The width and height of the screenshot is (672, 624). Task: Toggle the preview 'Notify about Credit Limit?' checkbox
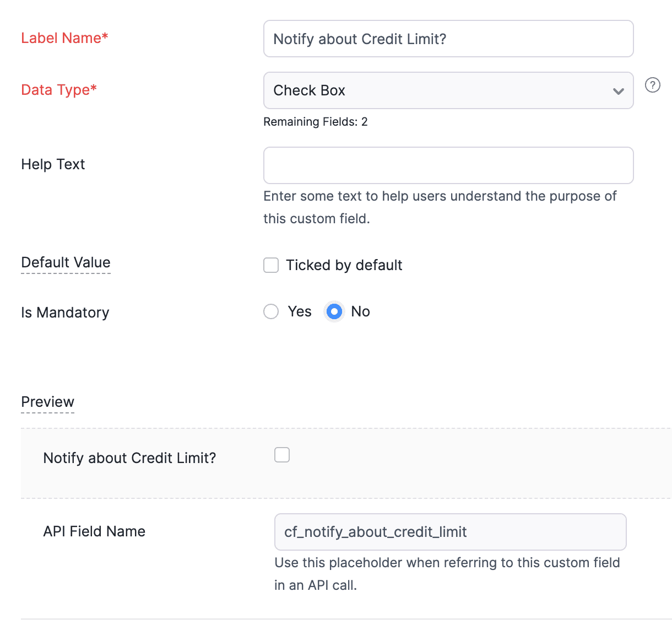coord(282,455)
